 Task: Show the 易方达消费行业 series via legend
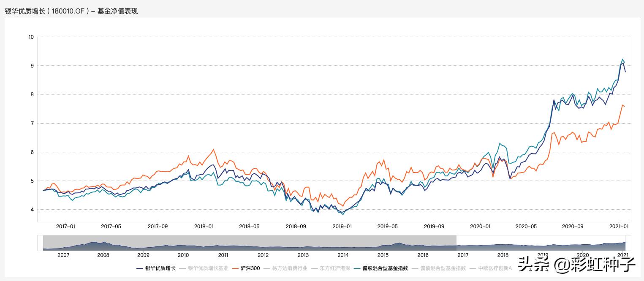(290, 268)
